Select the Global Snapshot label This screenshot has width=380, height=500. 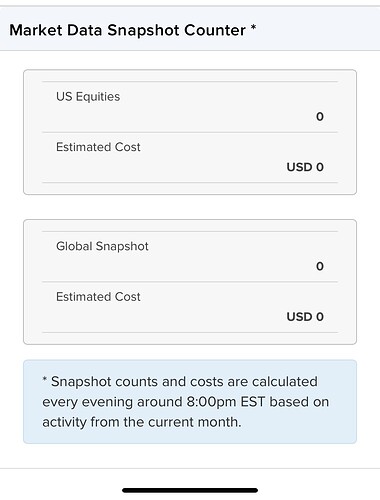(x=102, y=246)
